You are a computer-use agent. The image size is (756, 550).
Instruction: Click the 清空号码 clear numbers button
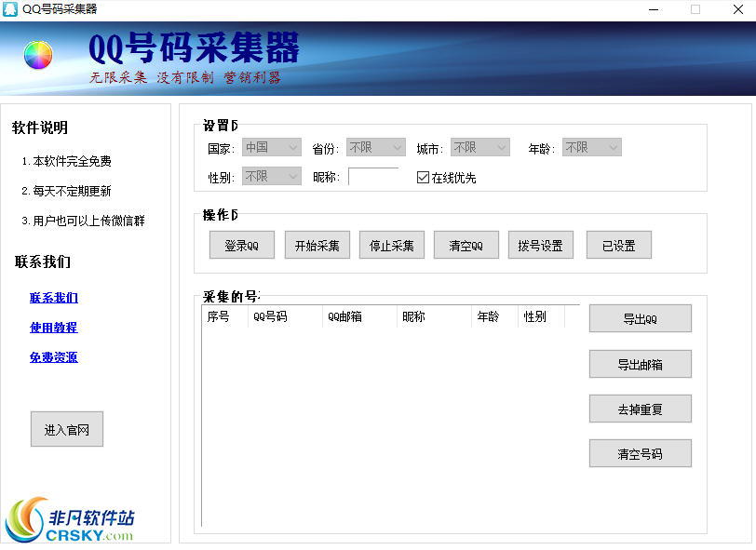pos(640,453)
